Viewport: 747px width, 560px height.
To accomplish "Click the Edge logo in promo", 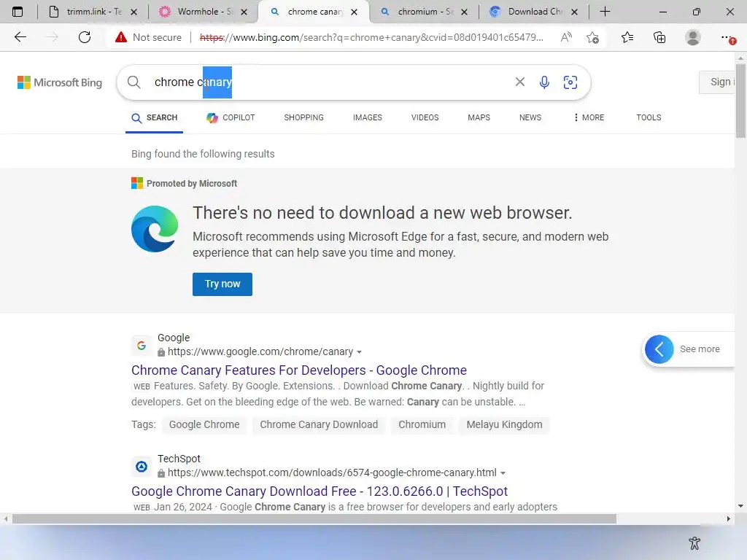I will (155, 228).
